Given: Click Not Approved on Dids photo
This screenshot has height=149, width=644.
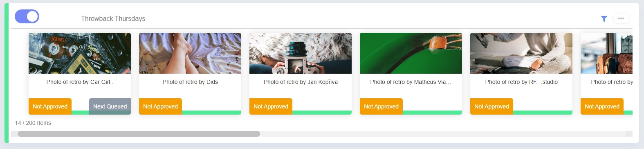Looking at the screenshot, I should click(x=160, y=106).
